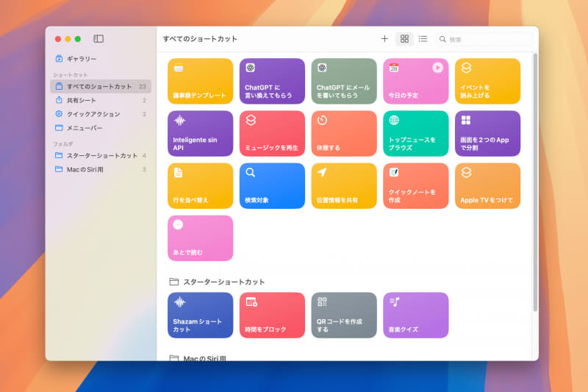The image size is (588, 392).
Task: Run the イベントを読み上げる shortcut
Action: point(487,81)
